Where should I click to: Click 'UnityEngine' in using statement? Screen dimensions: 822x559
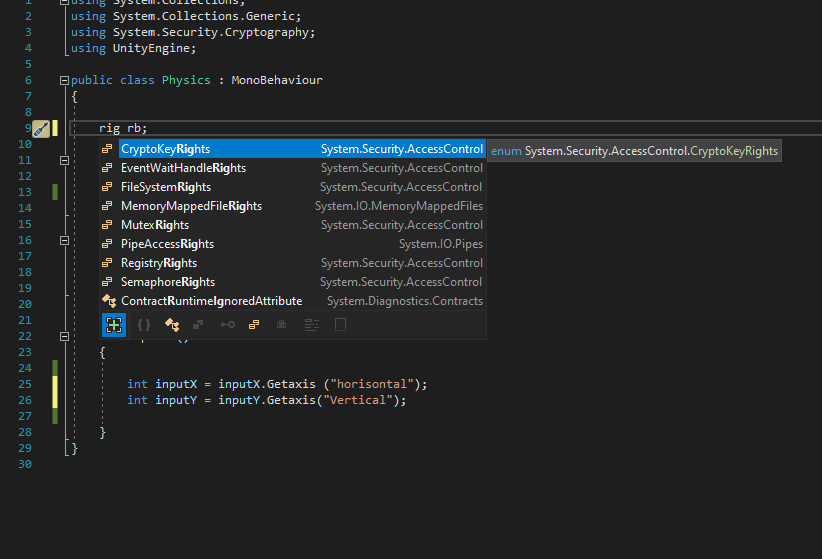point(151,48)
